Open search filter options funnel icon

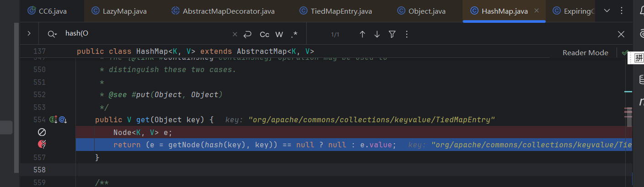392,34
